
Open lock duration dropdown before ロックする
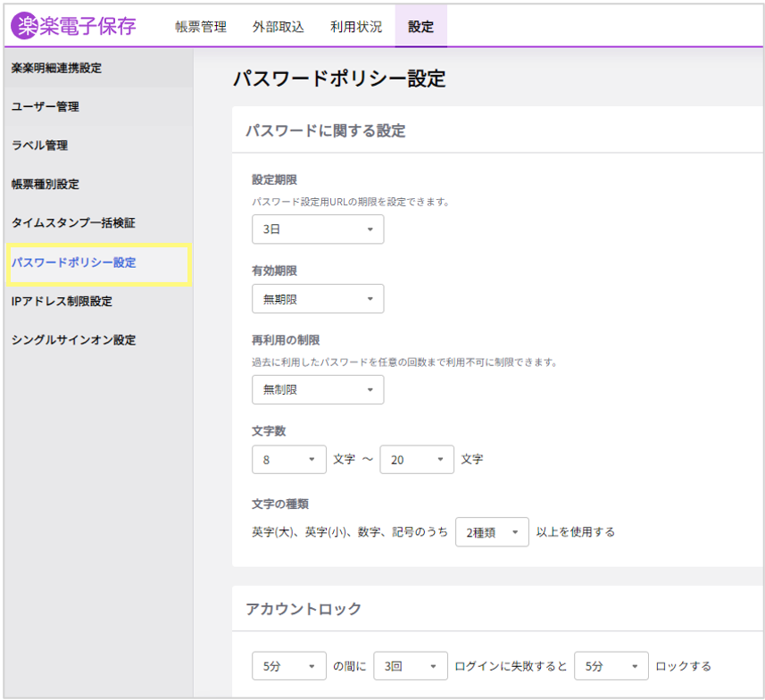click(611, 666)
